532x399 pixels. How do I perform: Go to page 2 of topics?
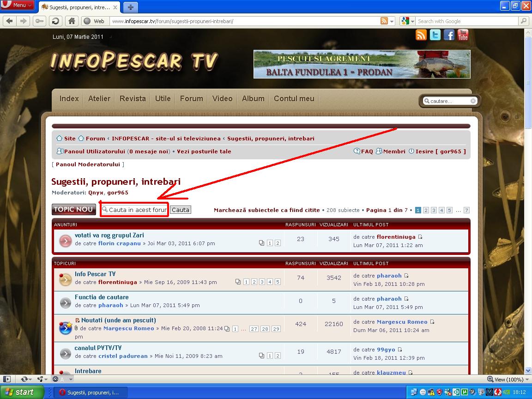point(426,210)
